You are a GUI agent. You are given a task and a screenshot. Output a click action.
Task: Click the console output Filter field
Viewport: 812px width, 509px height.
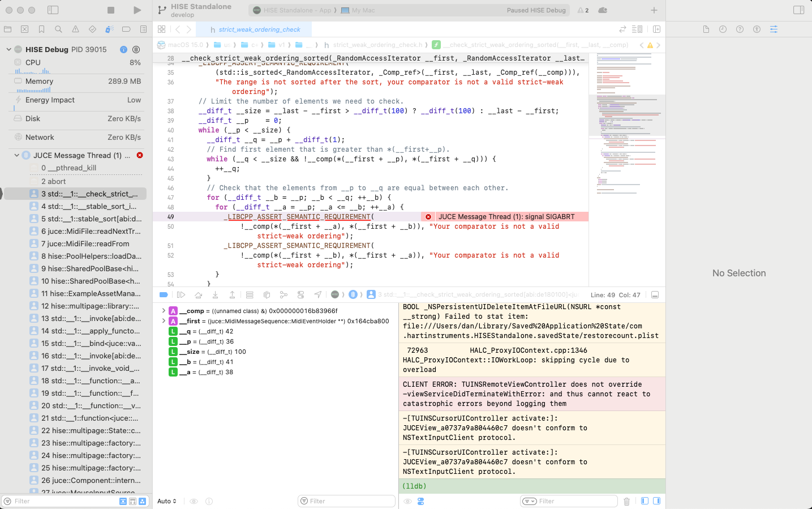click(x=569, y=501)
